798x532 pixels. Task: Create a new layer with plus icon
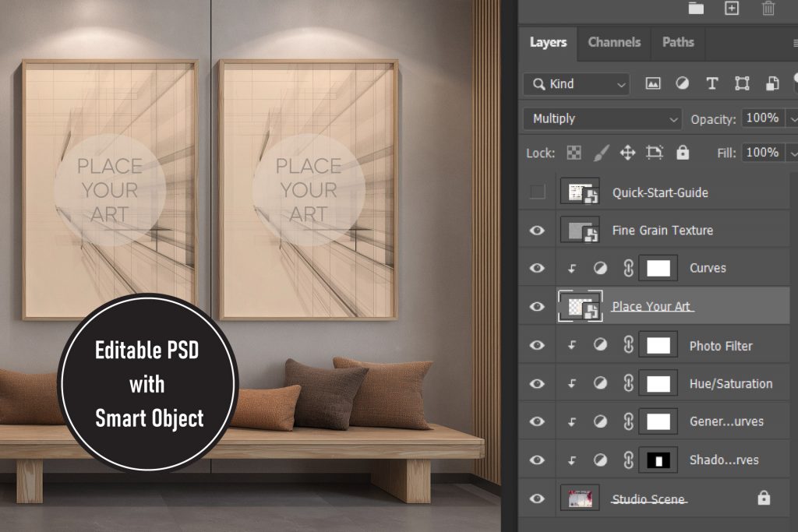[x=731, y=8]
